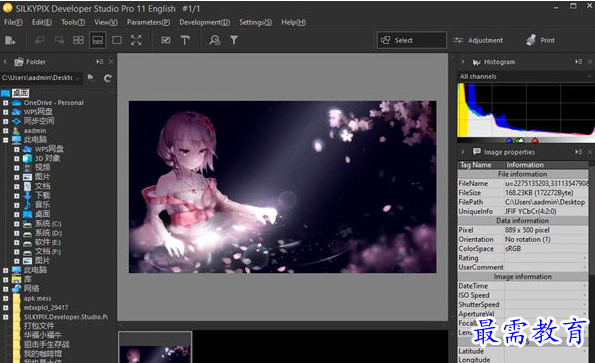Switch to Adjustment mode
595x363 pixels.
pos(478,40)
